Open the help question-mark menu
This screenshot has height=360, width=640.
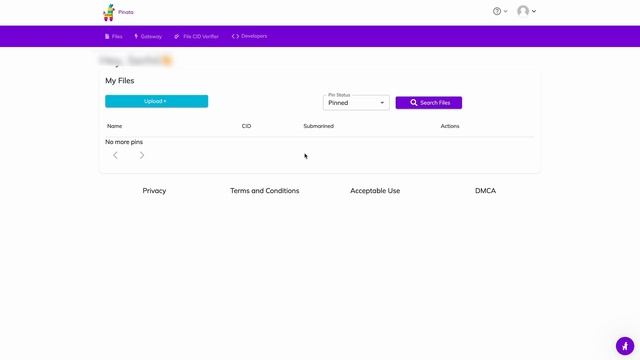tap(500, 11)
